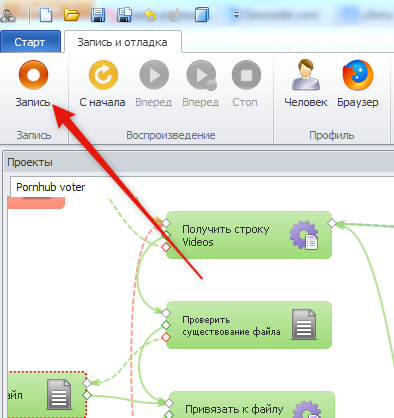Image resolution: width=394 pixels, height=418 pixels.
Task: Select the Привязать к файлу action block
Action: (x=251, y=405)
